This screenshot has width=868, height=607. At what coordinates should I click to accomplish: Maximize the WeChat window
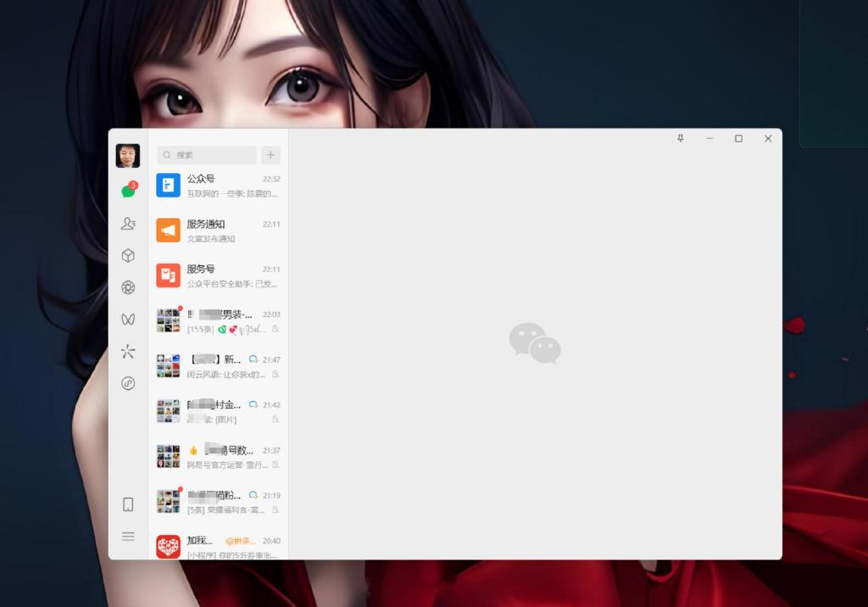click(x=738, y=138)
